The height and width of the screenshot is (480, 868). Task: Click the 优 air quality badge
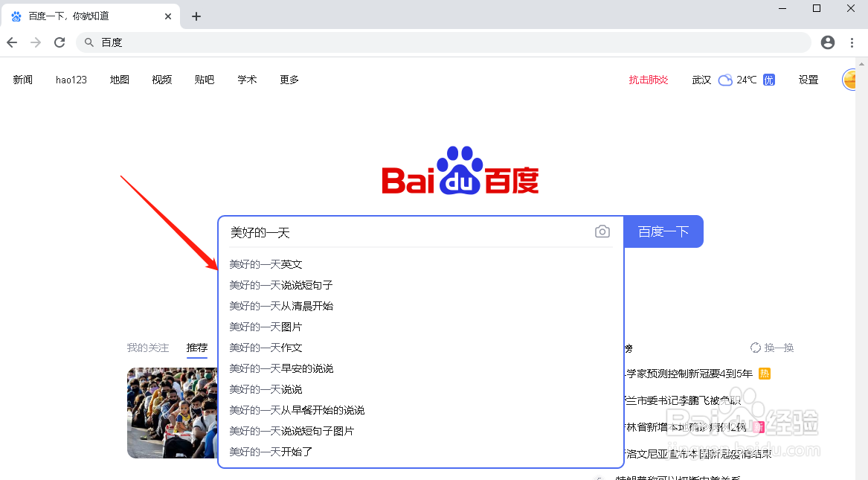click(769, 80)
